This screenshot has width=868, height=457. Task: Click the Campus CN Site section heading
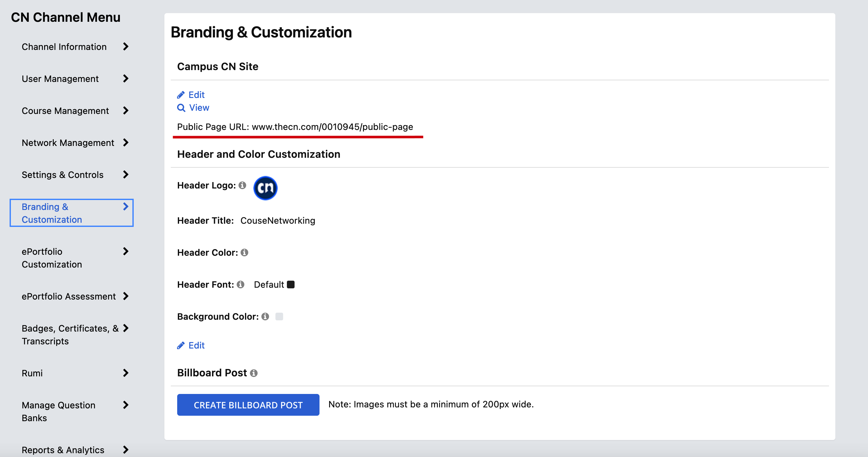pyautogui.click(x=218, y=67)
